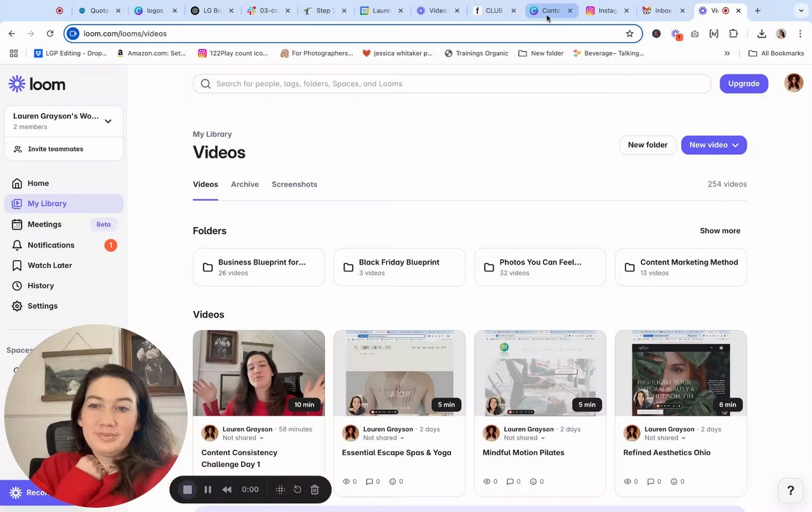Click the Upgrade button

point(743,84)
